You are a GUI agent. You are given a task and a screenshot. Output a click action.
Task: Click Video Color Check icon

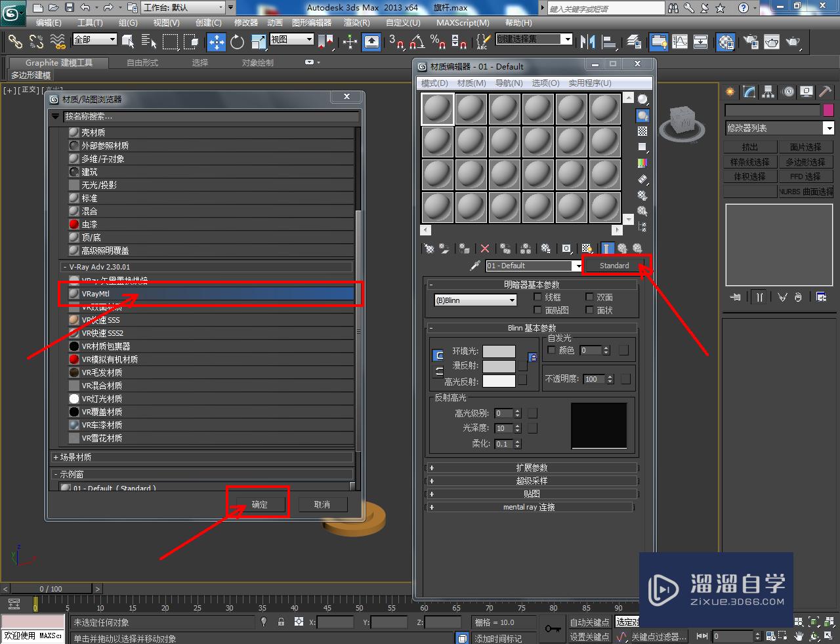642,163
